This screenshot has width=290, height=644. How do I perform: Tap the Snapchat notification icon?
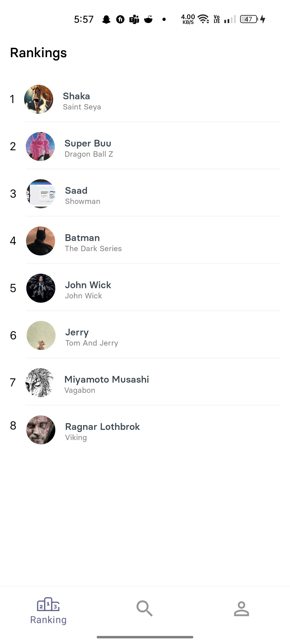point(106,19)
